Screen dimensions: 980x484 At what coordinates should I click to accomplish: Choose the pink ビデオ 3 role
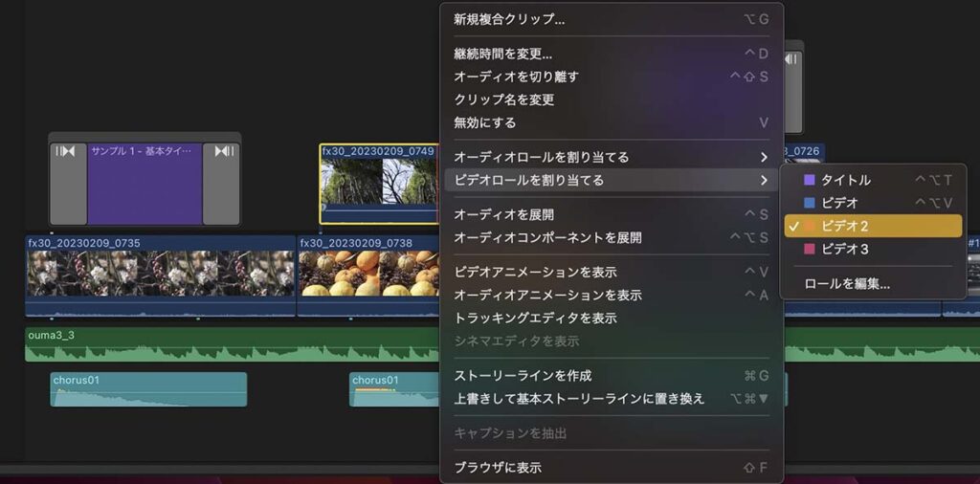(844, 249)
